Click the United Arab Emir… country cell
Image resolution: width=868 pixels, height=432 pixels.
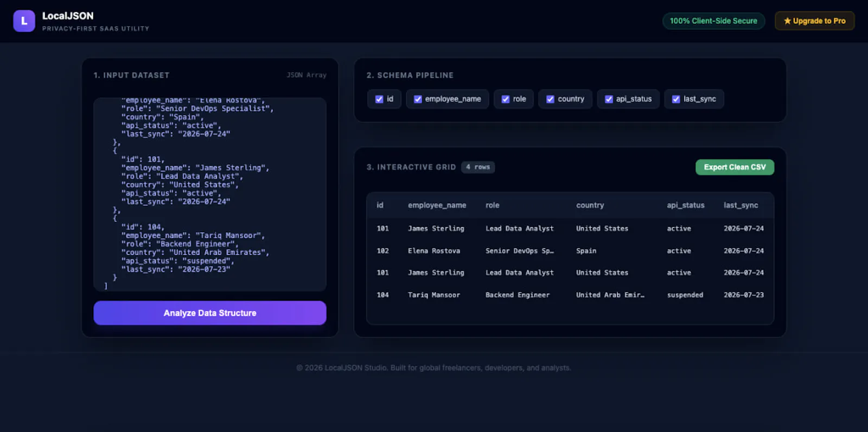coord(610,295)
